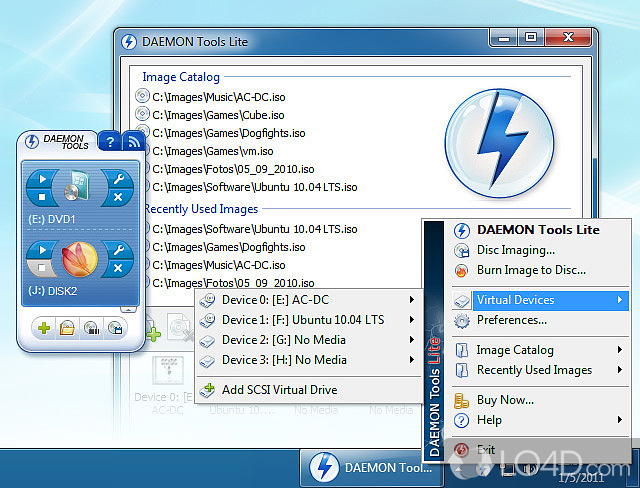Choose Burn Image to Disc... menu entry
The width and height of the screenshot is (640, 488).
[531, 270]
